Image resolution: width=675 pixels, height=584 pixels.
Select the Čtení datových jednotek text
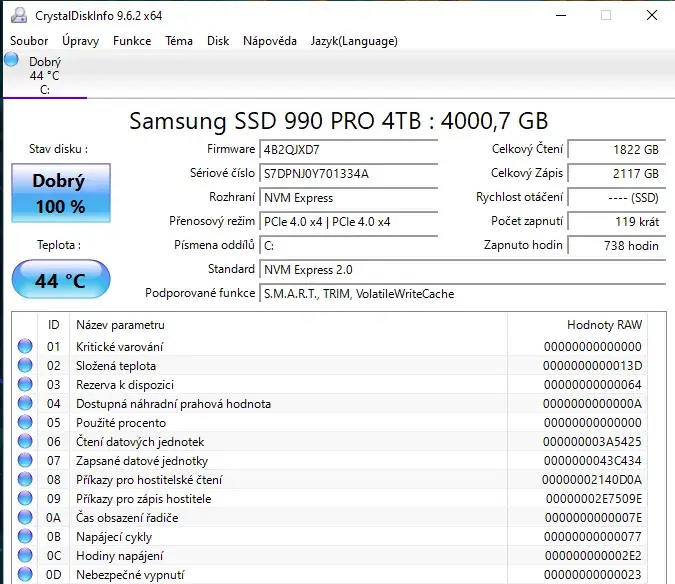point(140,442)
